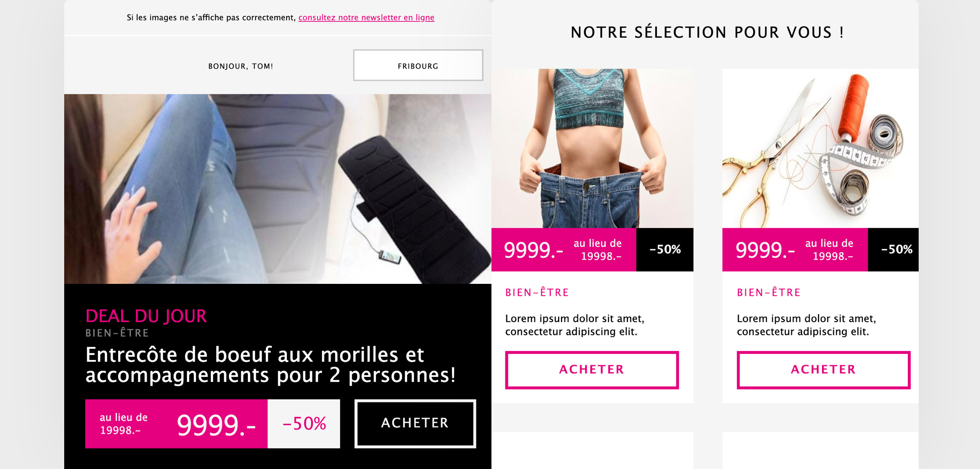Click the BONJOUR, TOM! greeting text
Screen dimensions: 980x469
pos(241,66)
